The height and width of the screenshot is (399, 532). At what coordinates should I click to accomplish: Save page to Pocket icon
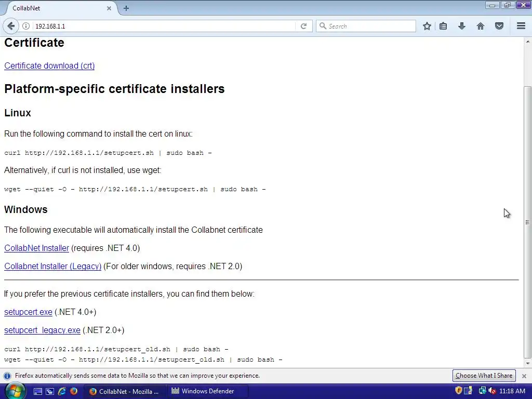pos(499,26)
